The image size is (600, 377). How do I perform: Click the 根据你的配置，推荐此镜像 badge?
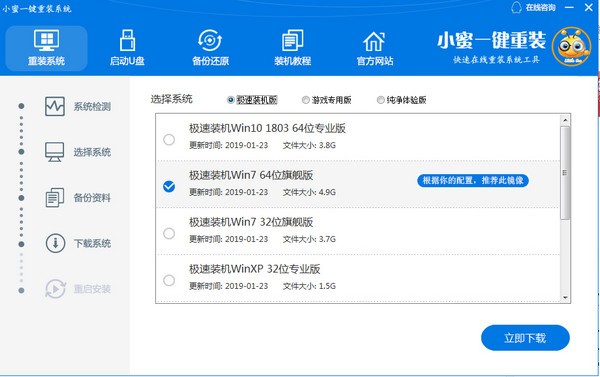pos(473,180)
